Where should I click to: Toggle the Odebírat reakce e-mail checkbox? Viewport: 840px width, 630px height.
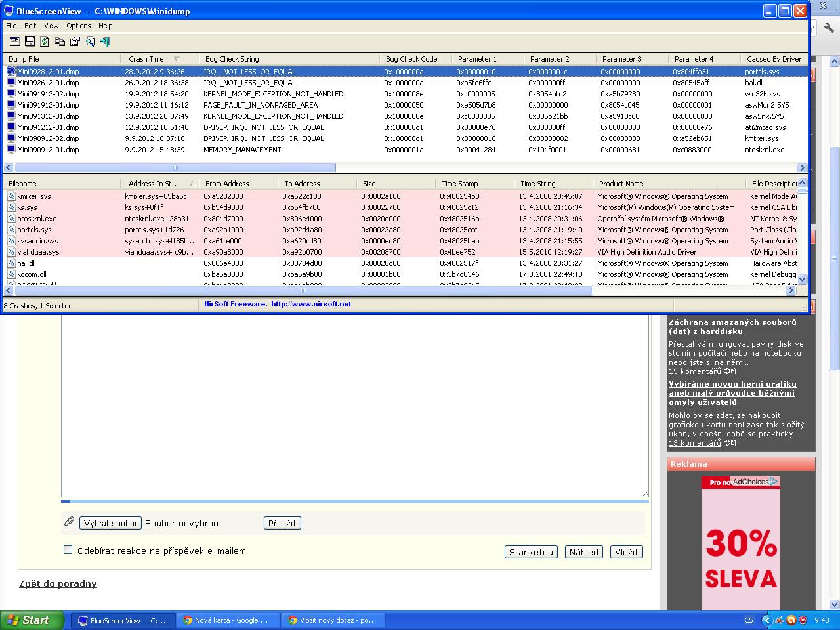[68, 550]
